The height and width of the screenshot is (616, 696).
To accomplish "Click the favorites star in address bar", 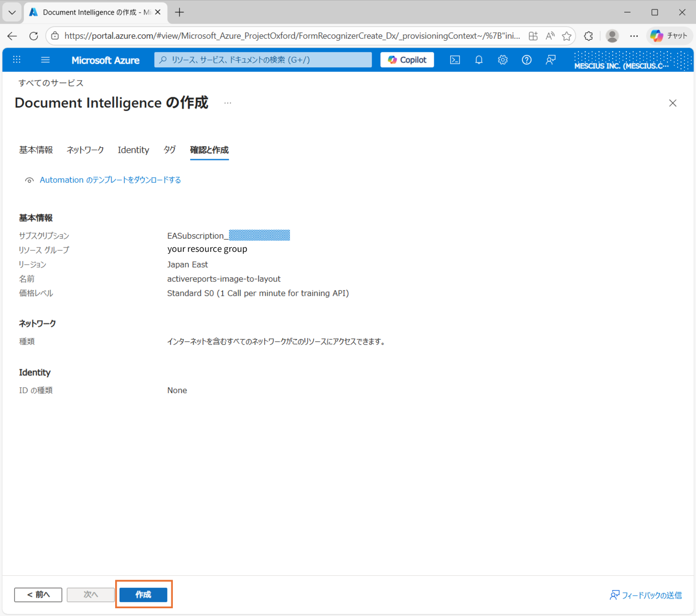I will pyautogui.click(x=566, y=35).
